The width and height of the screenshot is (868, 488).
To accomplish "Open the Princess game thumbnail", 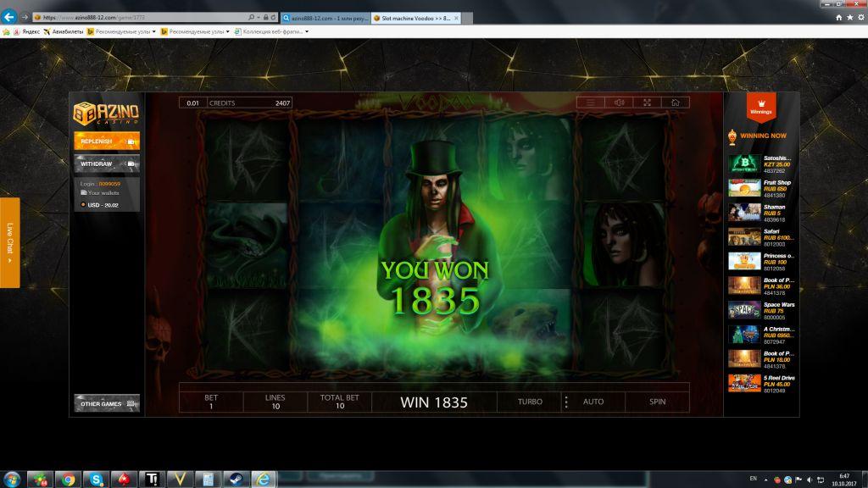I will pos(744,261).
